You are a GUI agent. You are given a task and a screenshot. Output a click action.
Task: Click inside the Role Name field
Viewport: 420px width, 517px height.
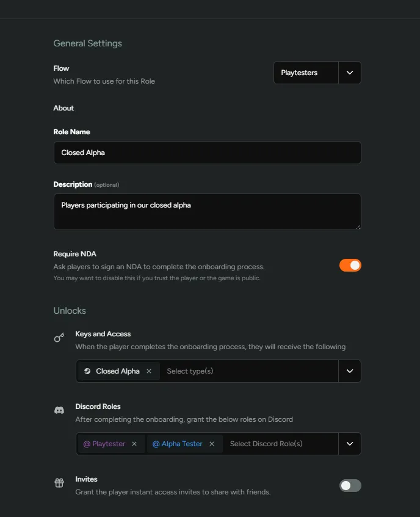(x=208, y=152)
